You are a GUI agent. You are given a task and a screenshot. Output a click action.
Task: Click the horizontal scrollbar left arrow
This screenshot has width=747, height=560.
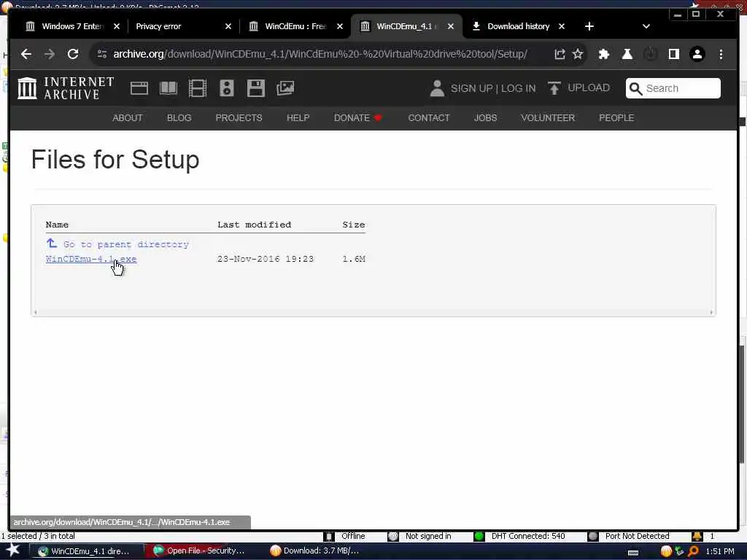(35, 312)
